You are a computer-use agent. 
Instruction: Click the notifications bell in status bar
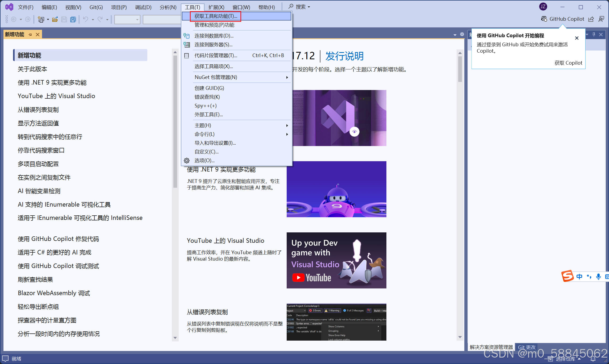coord(593,359)
